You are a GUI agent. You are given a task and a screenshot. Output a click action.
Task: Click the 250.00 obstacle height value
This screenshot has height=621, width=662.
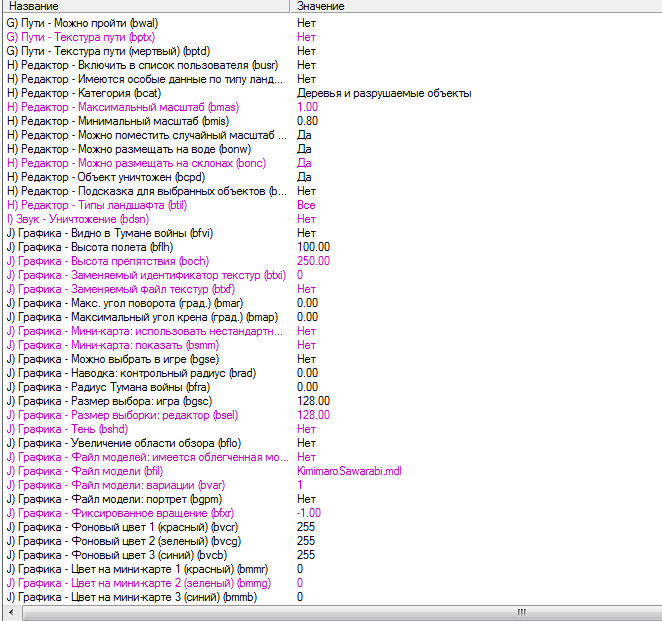(313, 261)
